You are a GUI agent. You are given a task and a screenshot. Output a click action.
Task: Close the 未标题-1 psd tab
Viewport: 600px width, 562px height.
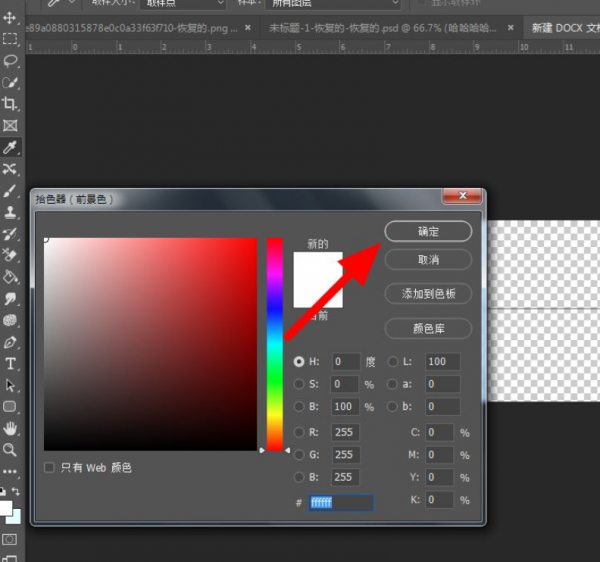click(510, 28)
